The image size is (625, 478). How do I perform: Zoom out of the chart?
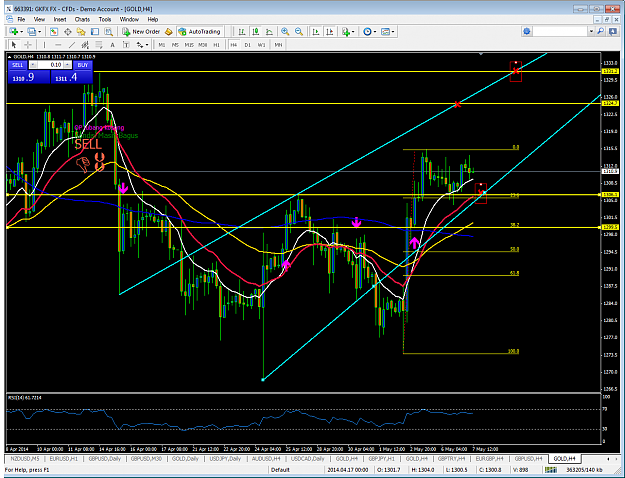point(299,31)
